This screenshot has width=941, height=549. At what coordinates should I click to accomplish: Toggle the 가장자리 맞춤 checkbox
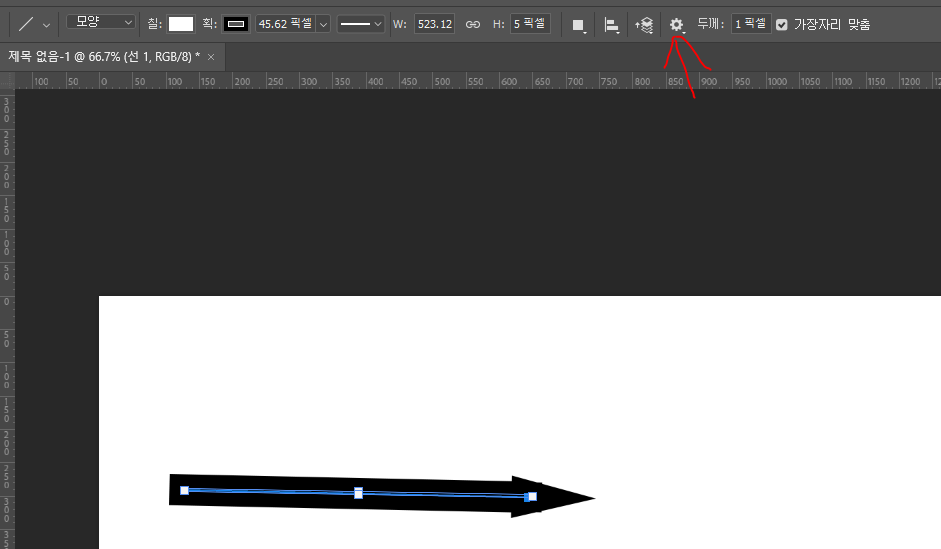click(x=781, y=25)
